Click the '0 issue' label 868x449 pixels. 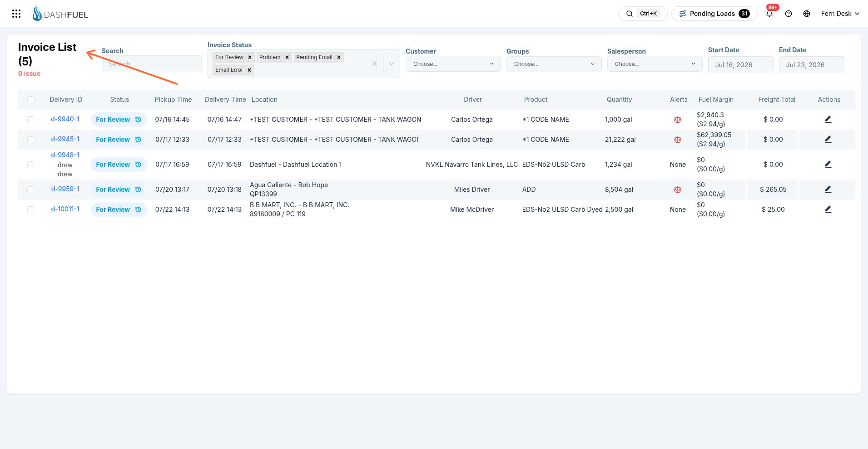tap(30, 74)
